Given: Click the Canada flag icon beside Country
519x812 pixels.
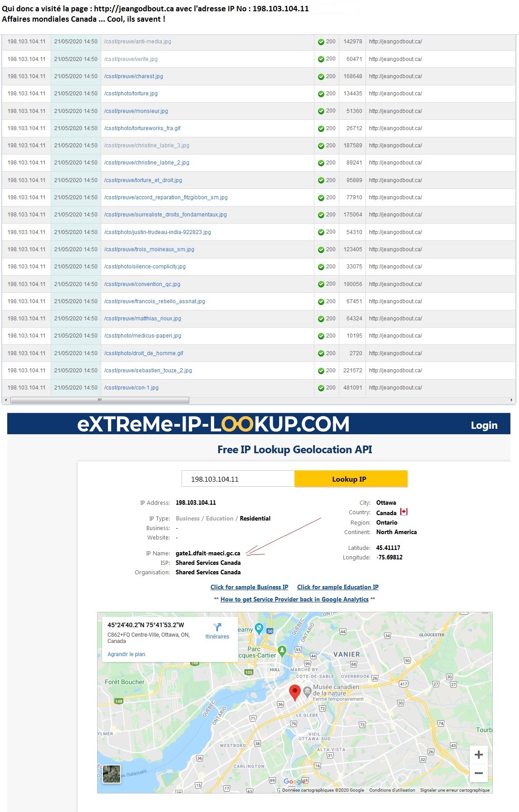Looking at the screenshot, I should click(x=404, y=512).
